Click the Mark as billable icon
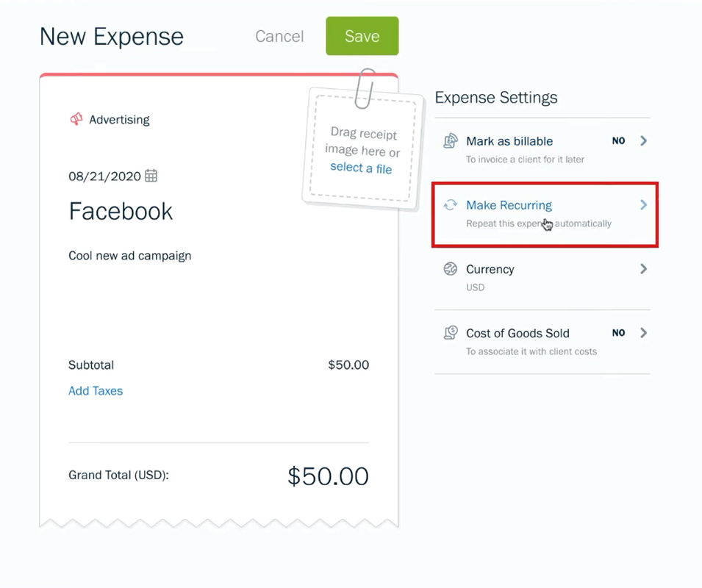 (x=451, y=141)
